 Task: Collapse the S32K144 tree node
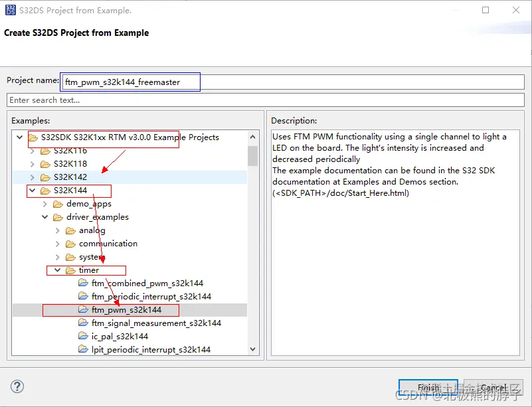pos(33,191)
